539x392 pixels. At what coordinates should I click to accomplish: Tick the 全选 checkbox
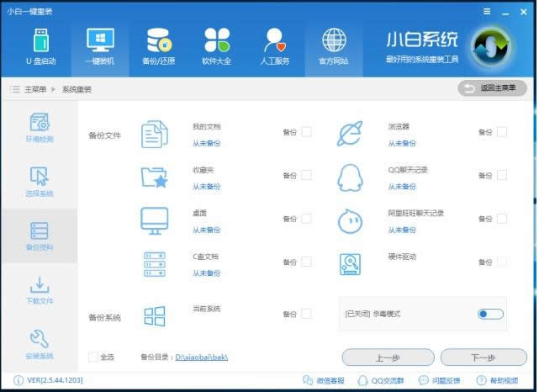pyautogui.click(x=93, y=357)
